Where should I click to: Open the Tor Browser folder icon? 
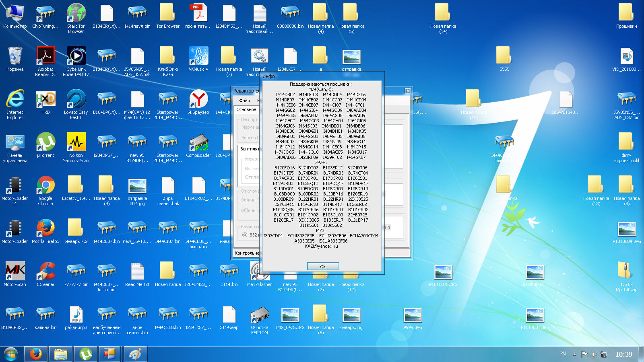click(x=168, y=16)
